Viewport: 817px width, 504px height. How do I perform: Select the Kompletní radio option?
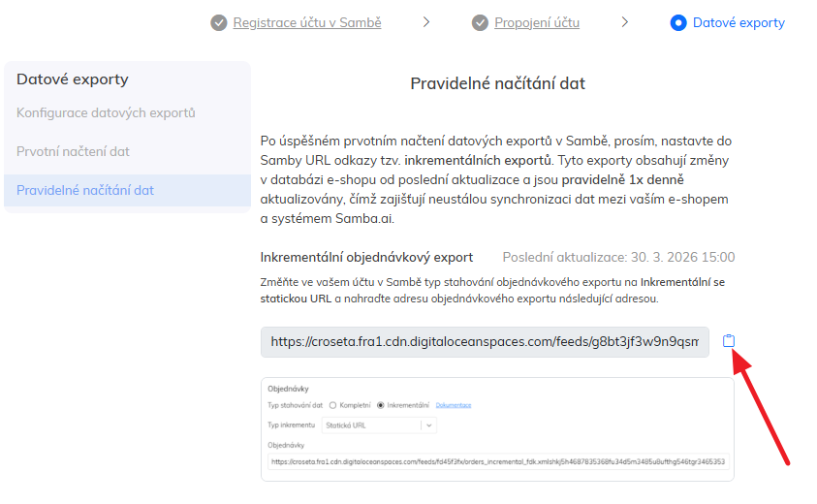pyautogui.click(x=333, y=405)
